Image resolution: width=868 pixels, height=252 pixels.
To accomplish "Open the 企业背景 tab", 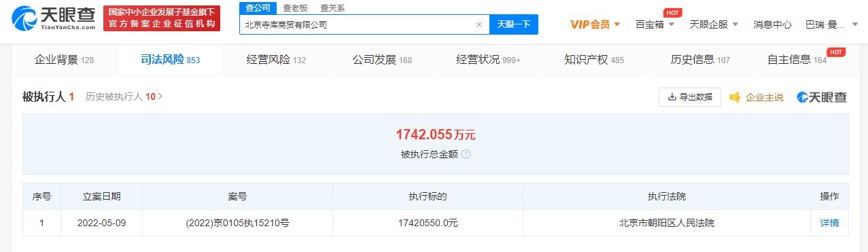I will tap(64, 60).
